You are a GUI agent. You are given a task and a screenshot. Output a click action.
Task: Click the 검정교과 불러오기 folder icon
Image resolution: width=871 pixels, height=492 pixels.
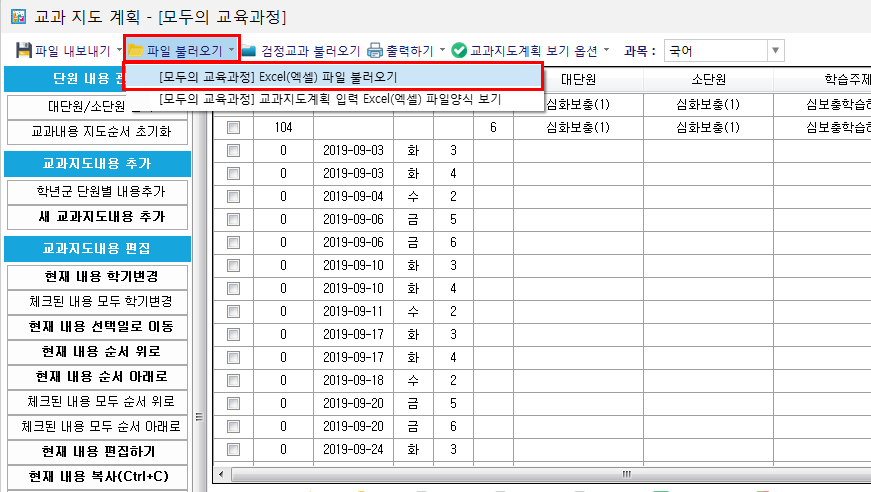coord(249,51)
